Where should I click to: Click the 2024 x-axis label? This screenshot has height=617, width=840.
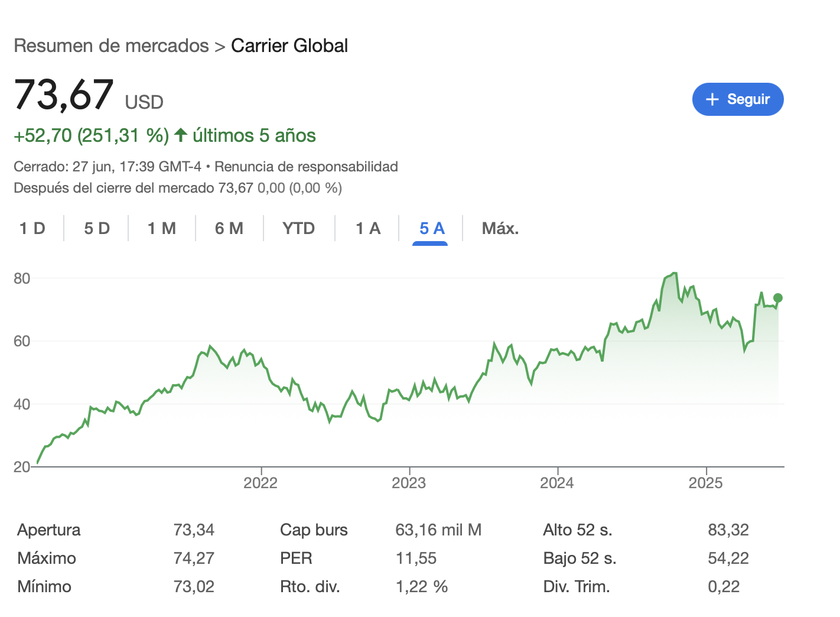[557, 483]
